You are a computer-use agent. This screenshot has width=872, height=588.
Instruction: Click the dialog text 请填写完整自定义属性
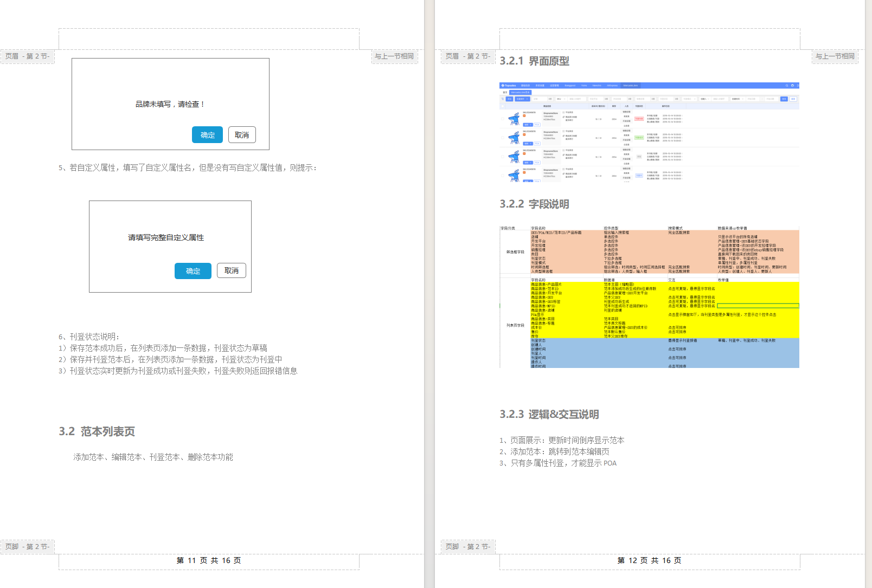pos(166,237)
